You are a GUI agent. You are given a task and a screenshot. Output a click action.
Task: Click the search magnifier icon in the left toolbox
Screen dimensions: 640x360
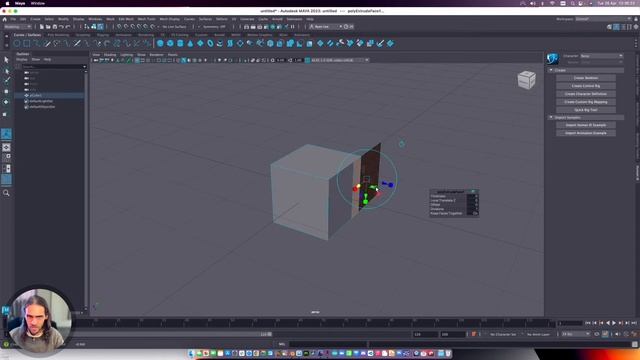coord(6,193)
